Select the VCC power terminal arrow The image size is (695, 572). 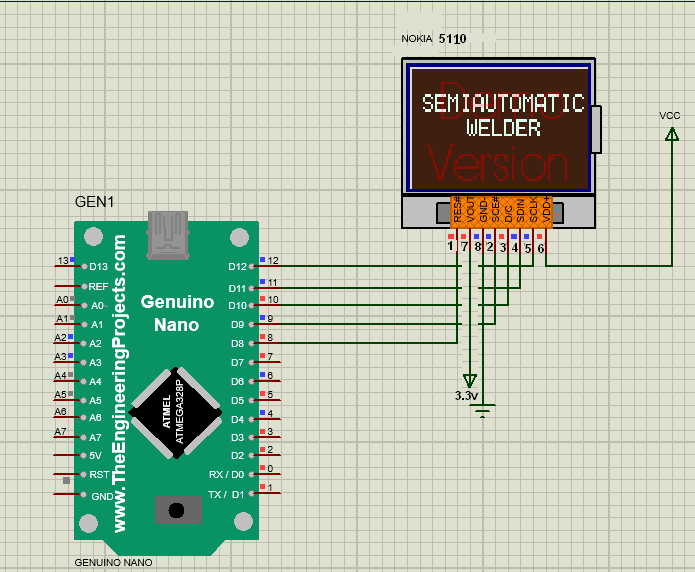pos(672,134)
